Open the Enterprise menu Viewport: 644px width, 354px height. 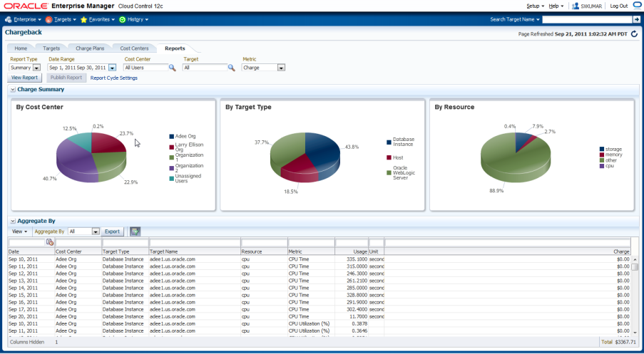coord(23,20)
